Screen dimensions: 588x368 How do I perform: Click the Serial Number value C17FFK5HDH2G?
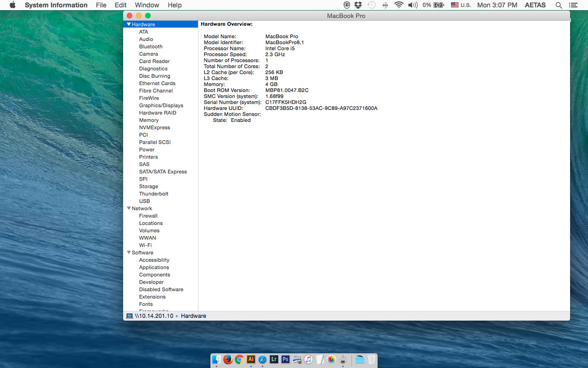[x=286, y=102]
